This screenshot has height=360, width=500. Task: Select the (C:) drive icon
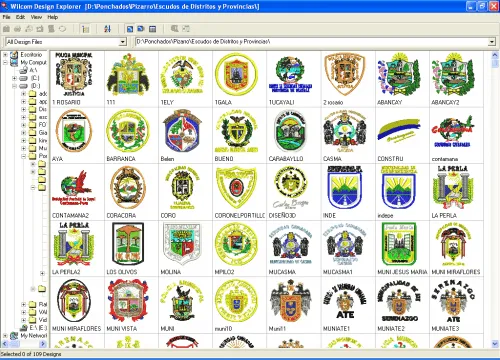(23, 78)
